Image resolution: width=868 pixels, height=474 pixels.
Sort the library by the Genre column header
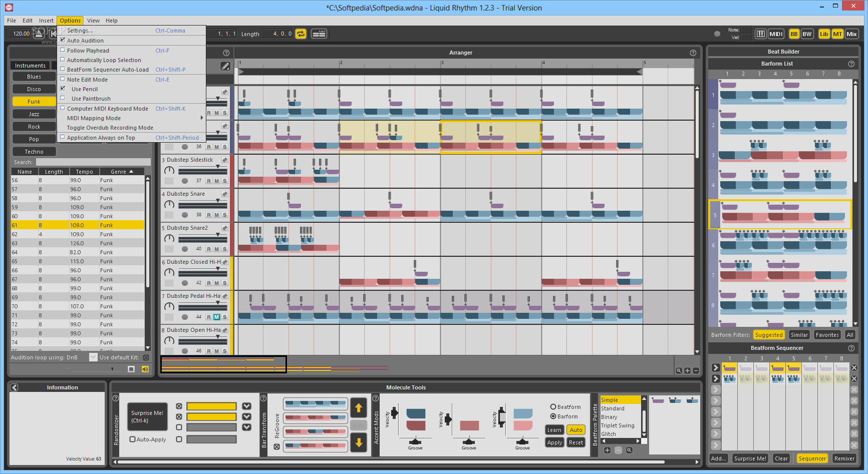122,172
